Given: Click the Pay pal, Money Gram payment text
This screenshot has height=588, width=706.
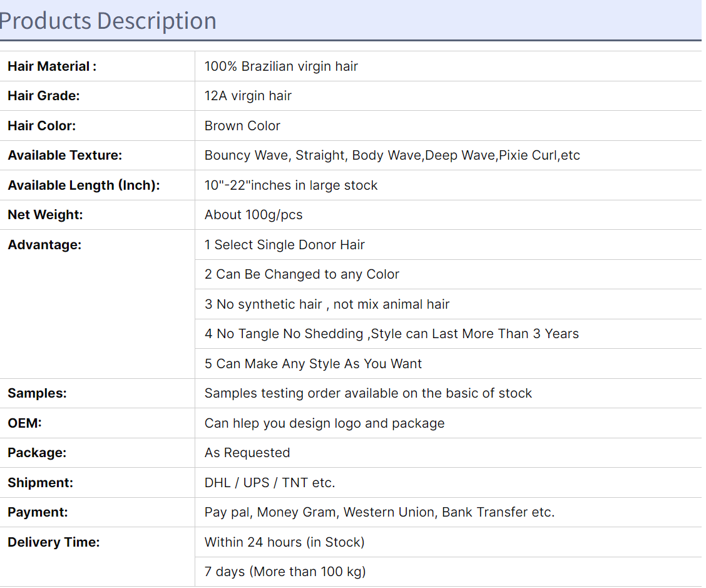Looking at the screenshot, I should coord(379,512).
